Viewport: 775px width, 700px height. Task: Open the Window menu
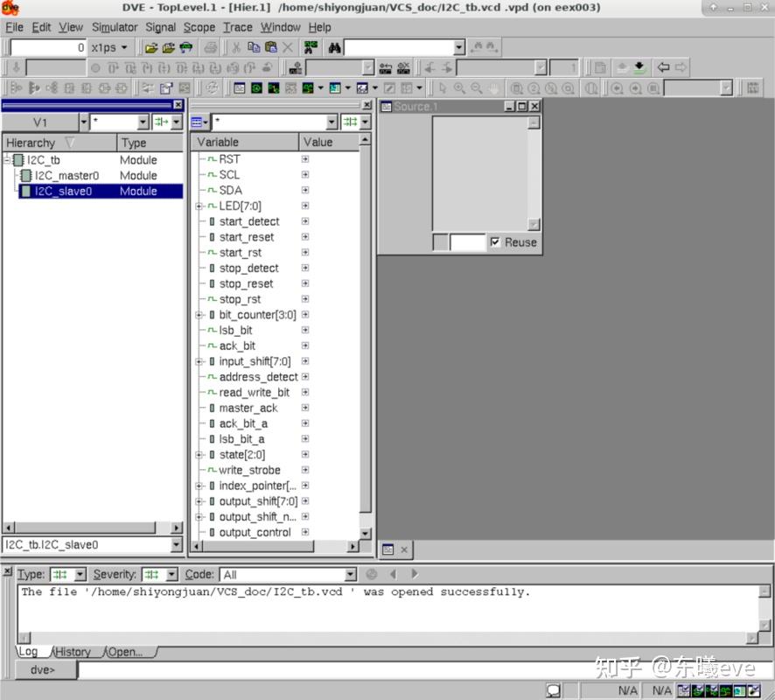click(280, 27)
